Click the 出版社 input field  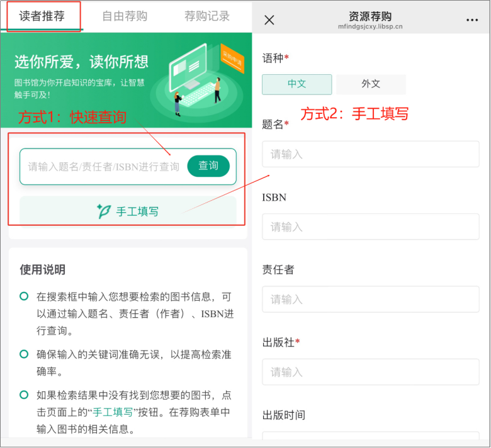[370, 372]
